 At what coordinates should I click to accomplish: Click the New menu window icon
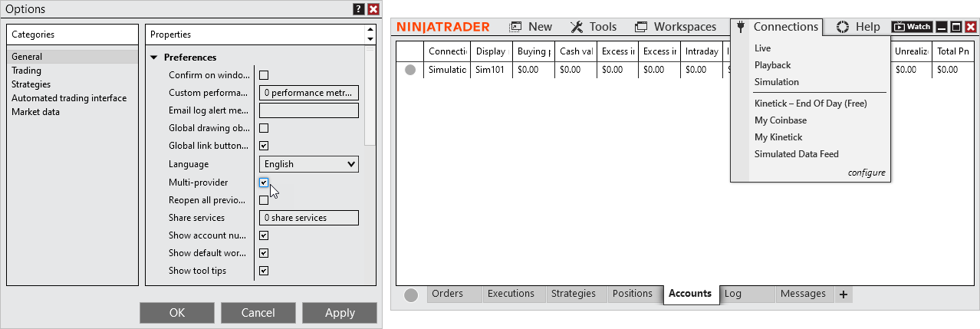coord(516,27)
